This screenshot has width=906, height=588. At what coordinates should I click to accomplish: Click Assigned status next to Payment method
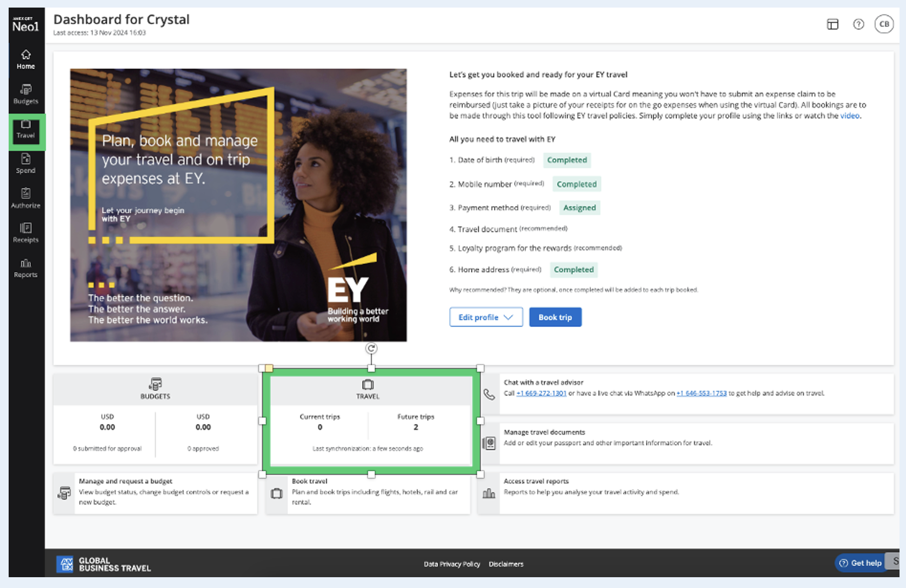[x=579, y=208]
